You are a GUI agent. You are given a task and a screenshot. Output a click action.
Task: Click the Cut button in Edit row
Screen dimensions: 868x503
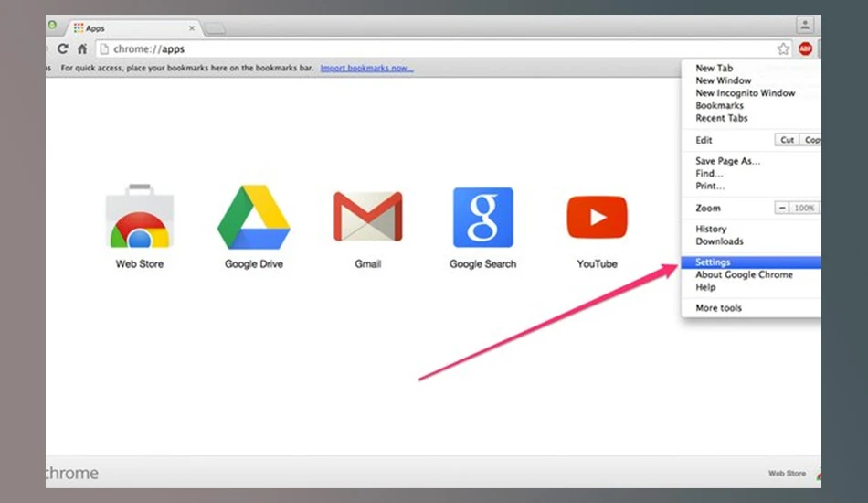787,140
